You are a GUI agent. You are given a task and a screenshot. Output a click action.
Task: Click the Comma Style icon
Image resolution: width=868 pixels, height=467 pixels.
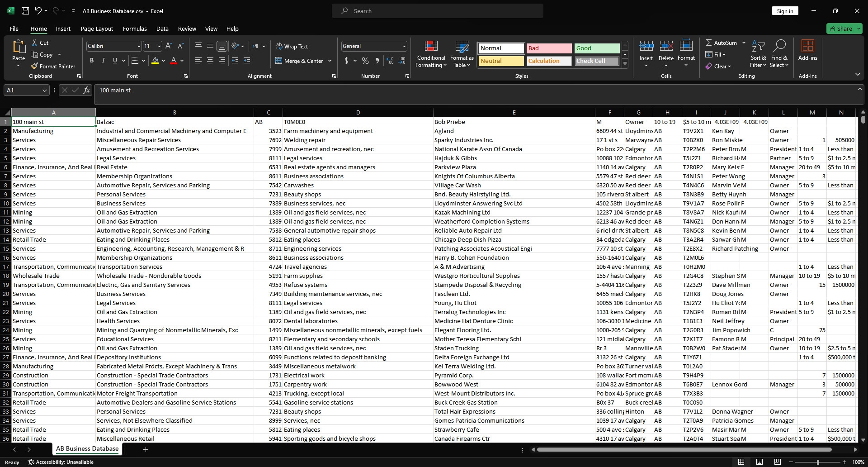pyautogui.click(x=377, y=61)
